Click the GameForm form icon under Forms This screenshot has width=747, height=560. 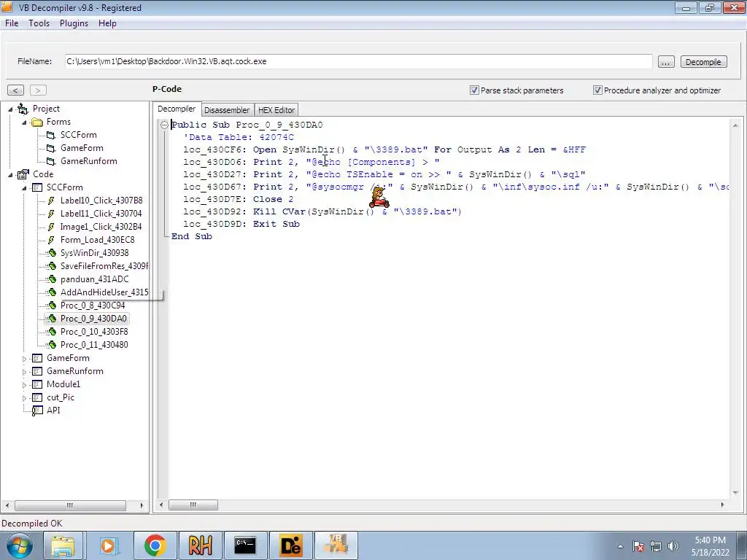[50, 148]
